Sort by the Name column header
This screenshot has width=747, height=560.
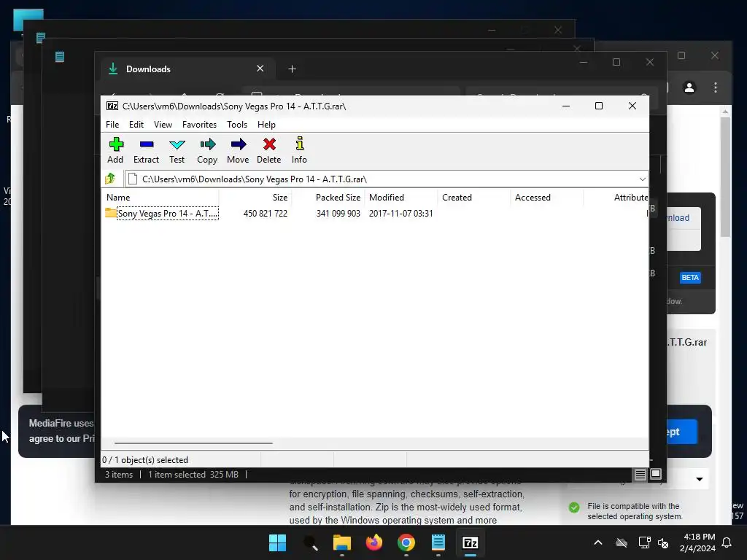pyautogui.click(x=161, y=198)
